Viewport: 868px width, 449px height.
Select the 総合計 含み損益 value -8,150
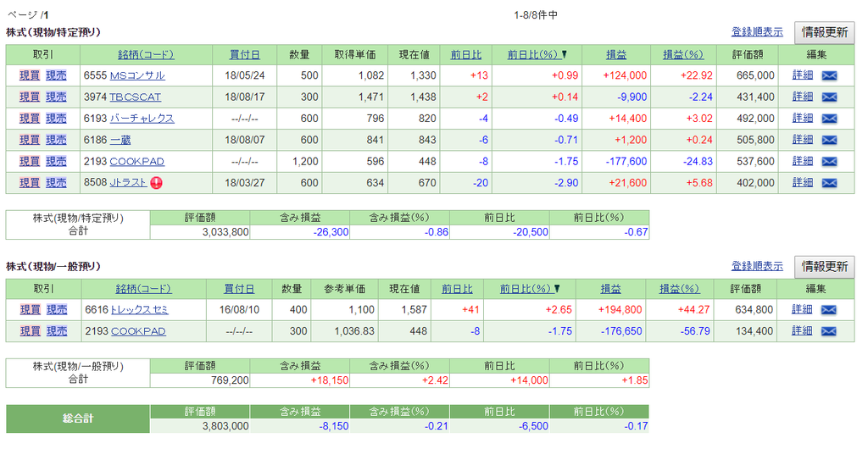pyautogui.click(x=334, y=426)
